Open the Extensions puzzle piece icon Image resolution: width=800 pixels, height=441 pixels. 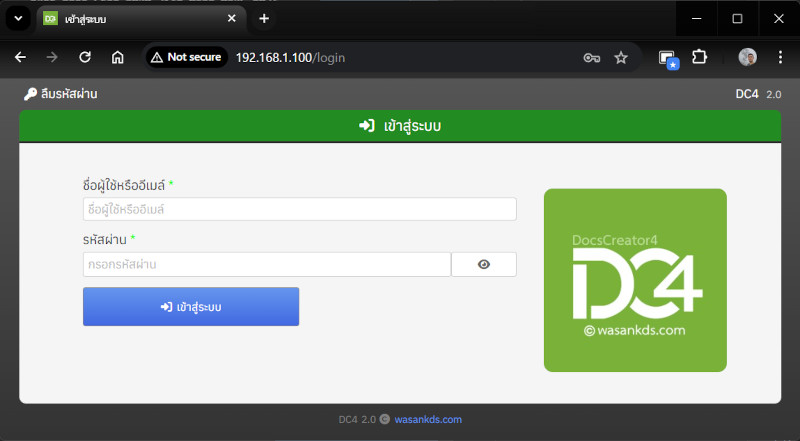pos(699,57)
